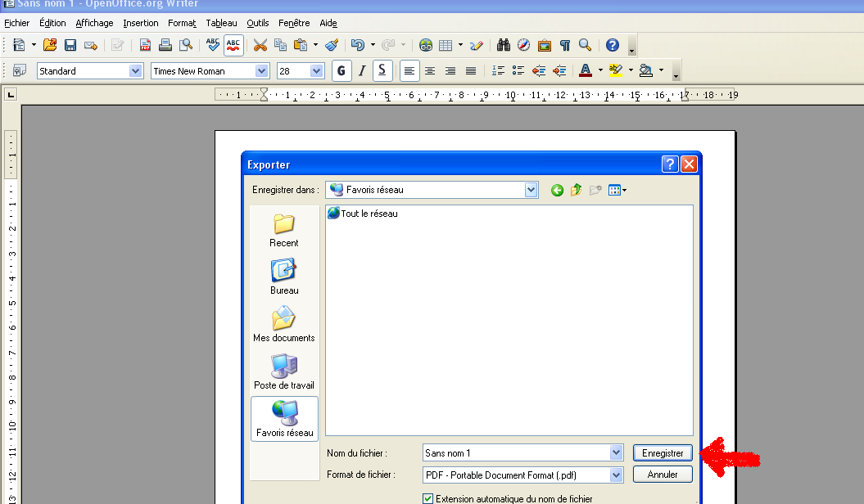Click the New document icon
Viewport: 864px width, 504px height.
coord(19,45)
